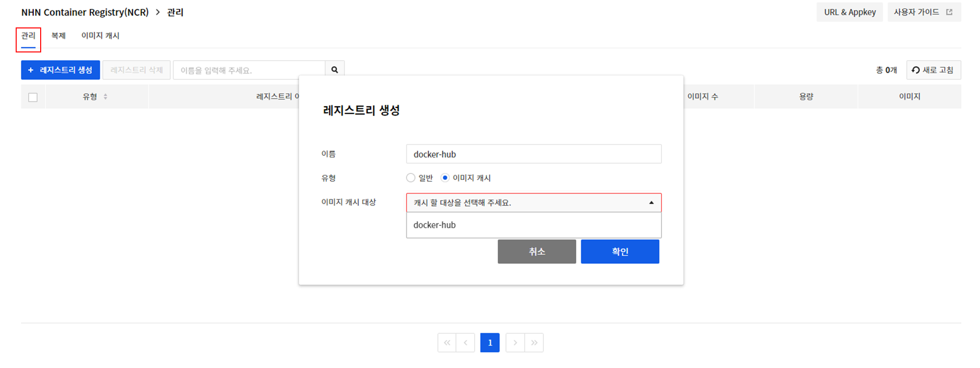The image size is (980, 368).
Task: Click the 용량 column header
Action: [x=806, y=97]
